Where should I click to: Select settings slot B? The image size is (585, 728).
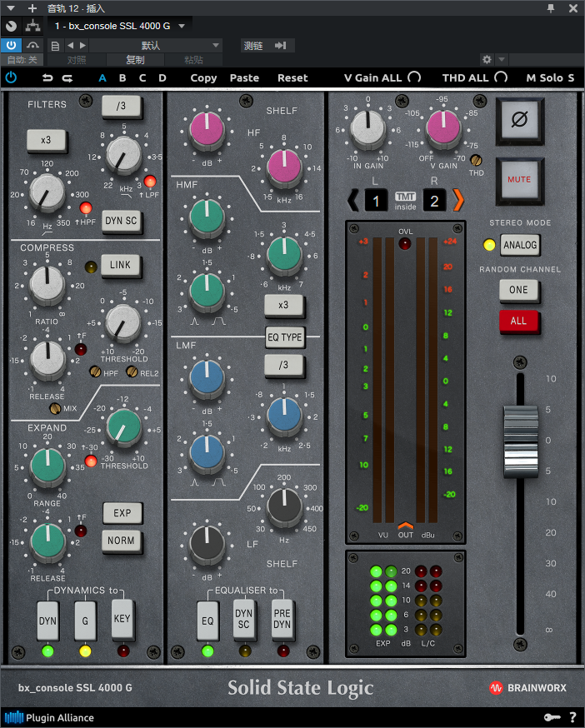click(x=122, y=78)
